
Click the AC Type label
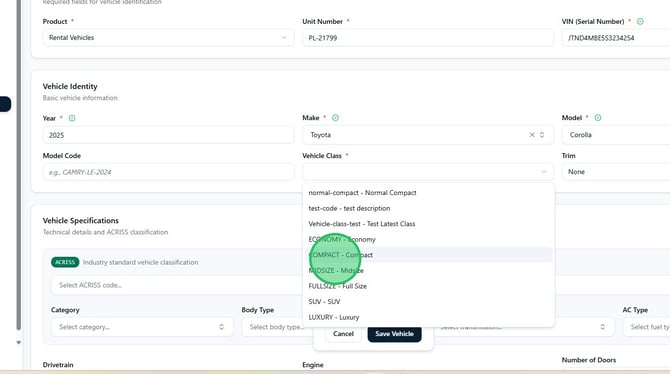coord(635,310)
